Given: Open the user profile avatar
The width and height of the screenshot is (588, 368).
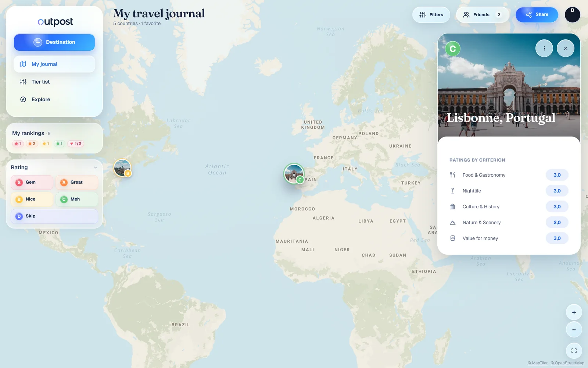Looking at the screenshot, I should click(x=572, y=15).
